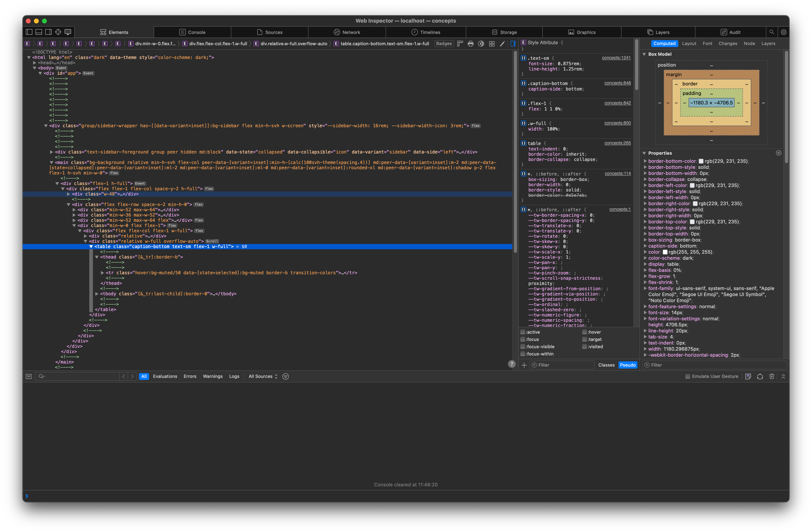Open the JavaScript console snippets icon

pos(748,376)
